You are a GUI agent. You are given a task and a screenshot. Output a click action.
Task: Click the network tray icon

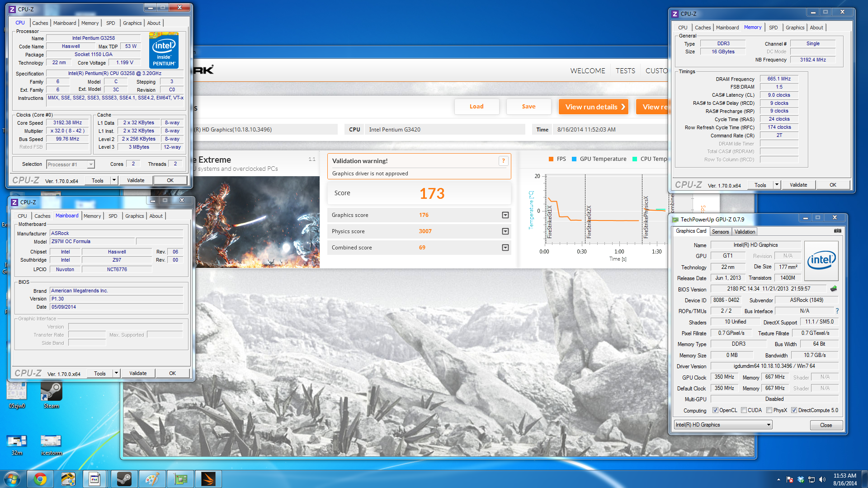(x=811, y=479)
